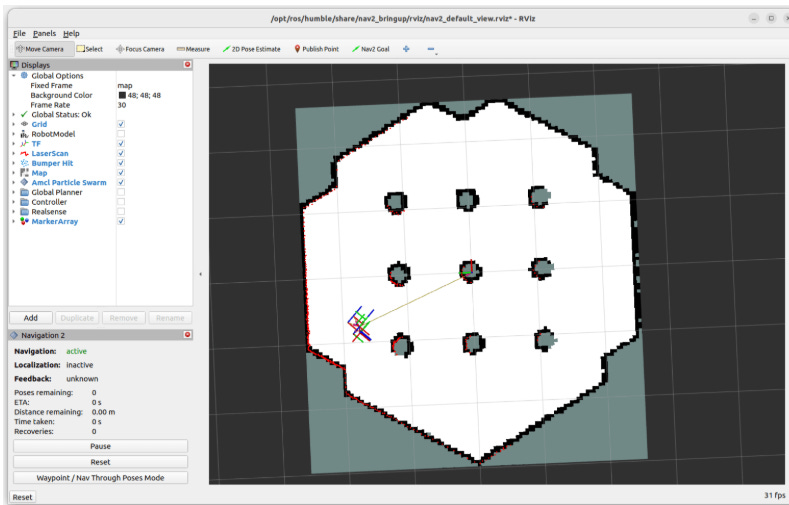Click the Amcl Particle Swarm icon
The height and width of the screenshot is (505, 789).
pyautogui.click(x=24, y=182)
